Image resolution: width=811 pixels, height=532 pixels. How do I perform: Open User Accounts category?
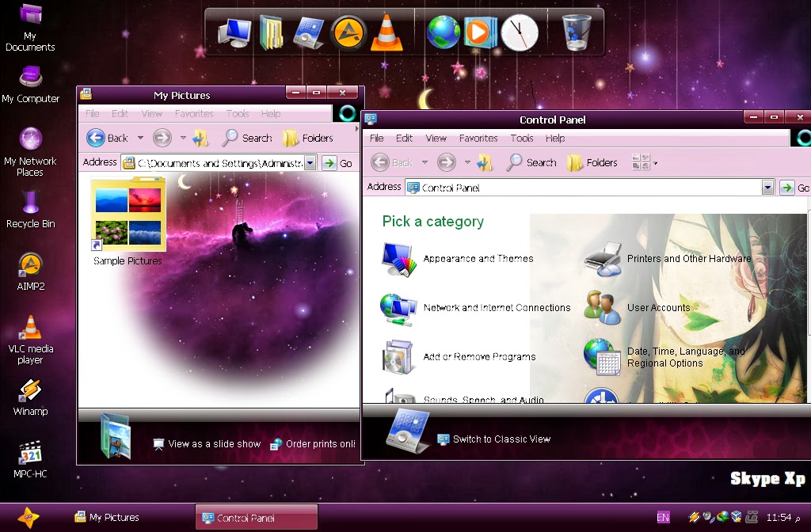coord(638,308)
